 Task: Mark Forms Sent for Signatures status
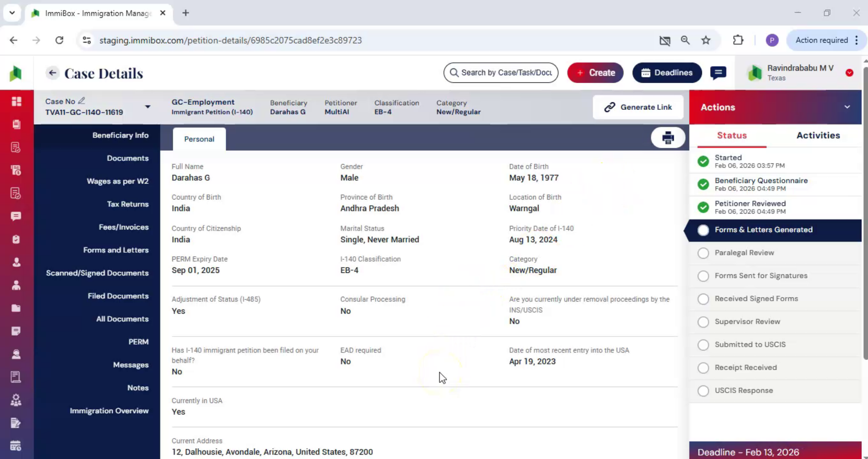[x=703, y=276]
